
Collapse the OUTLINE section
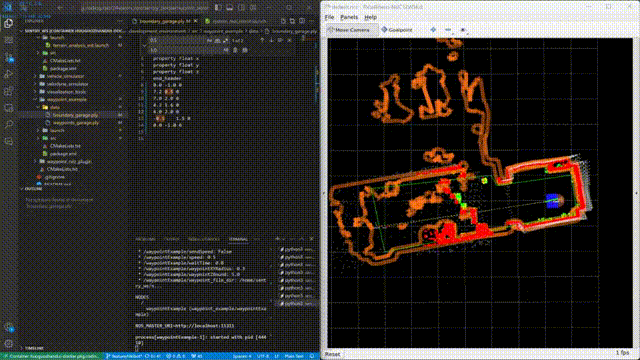point(33,189)
